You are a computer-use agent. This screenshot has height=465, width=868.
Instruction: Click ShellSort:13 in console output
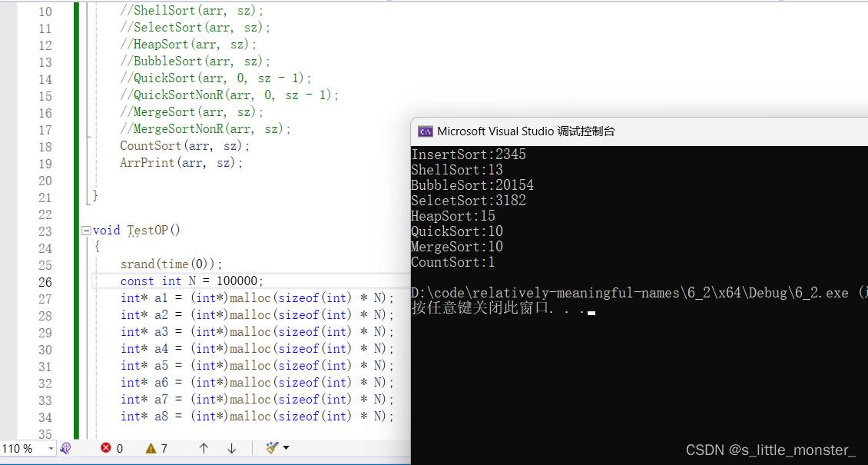click(457, 170)
